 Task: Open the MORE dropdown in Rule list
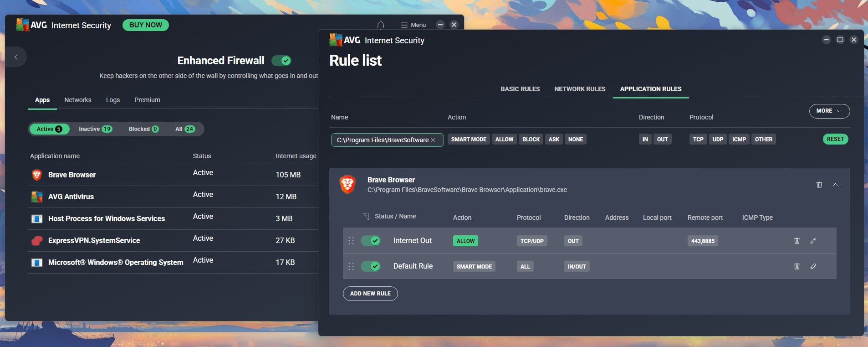click(x=829, y=111)
